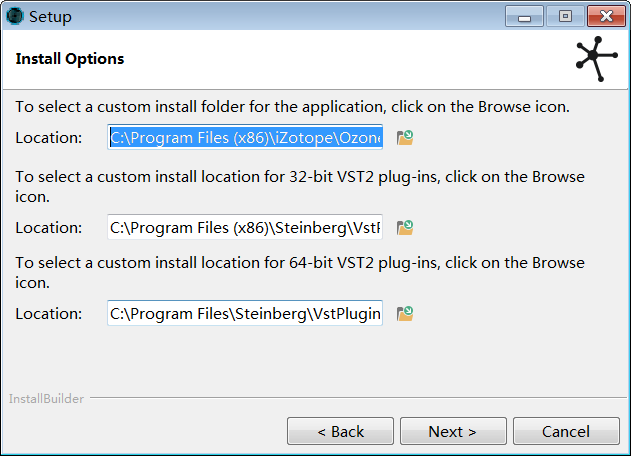Open folder browser for 64-bit VST2 plug-ins
Viewport: 631px width, 456px height.
click(405, 314)
